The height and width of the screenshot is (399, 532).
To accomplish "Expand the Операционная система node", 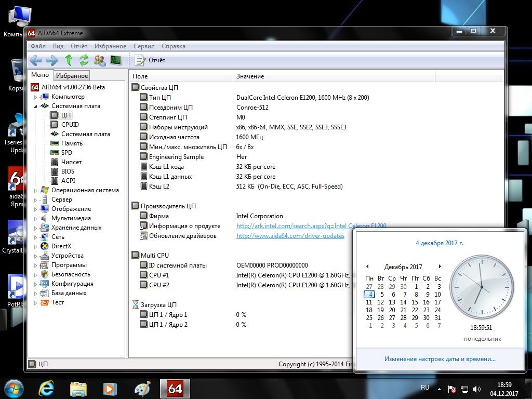I will [x=35, y=190].
